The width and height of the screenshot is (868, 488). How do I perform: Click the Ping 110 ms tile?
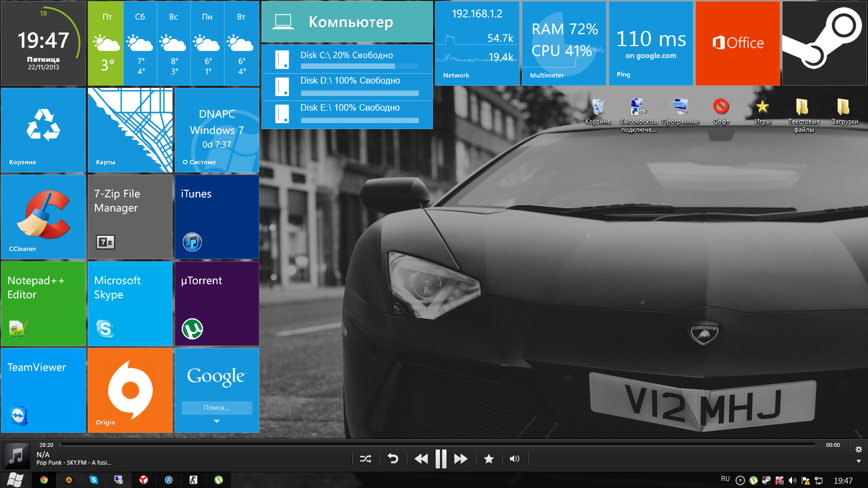coord(651,43)
